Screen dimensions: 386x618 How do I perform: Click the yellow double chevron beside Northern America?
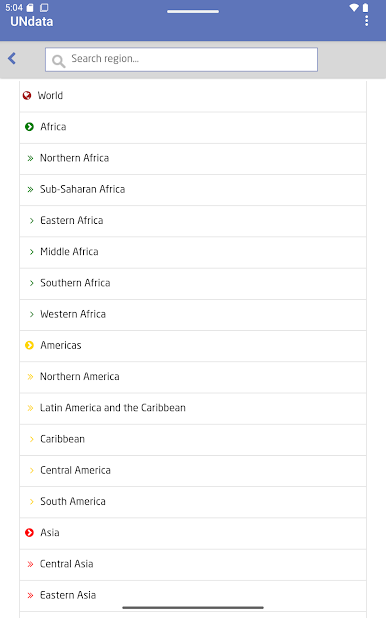tap(30, 377)
